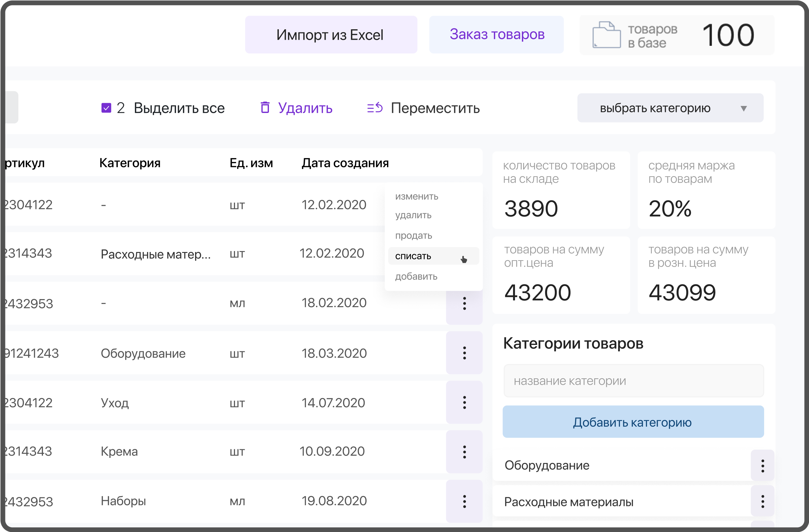
Task: Click the Переместить action label
Action: click(x=435, y=108)
